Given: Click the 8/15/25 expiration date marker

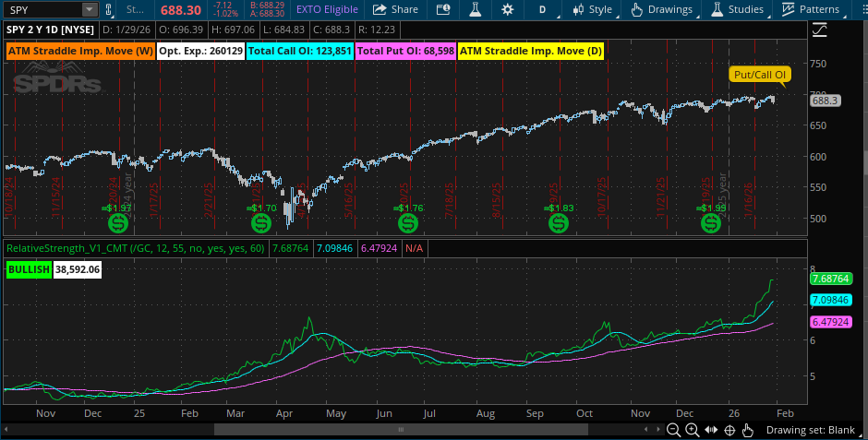Looking at the screenshot, I should coord(497,199).
